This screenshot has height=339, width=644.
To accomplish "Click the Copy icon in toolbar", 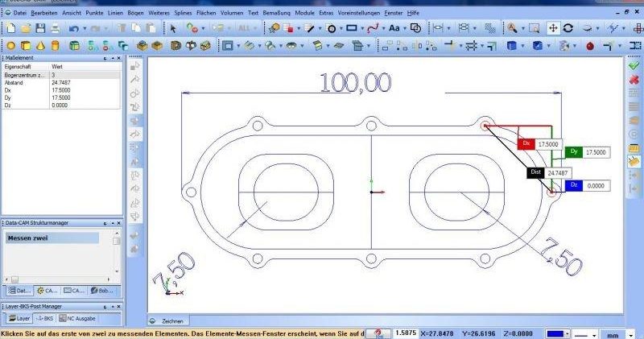I will [x=136, y=28].
